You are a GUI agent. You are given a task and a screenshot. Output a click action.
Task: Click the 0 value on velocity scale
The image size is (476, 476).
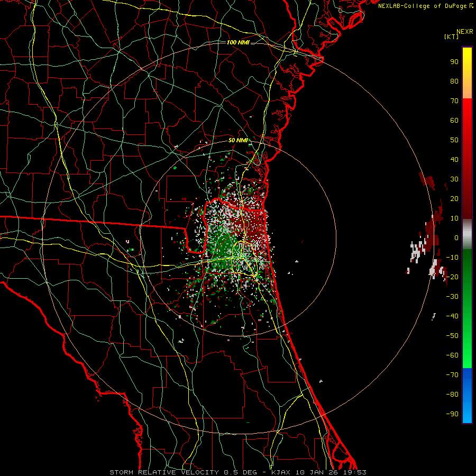click(456, 237)
